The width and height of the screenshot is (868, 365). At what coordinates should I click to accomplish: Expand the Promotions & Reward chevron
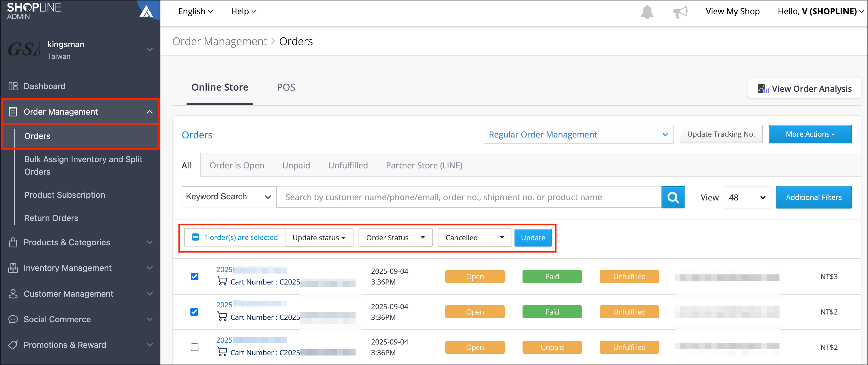(150, 345)
